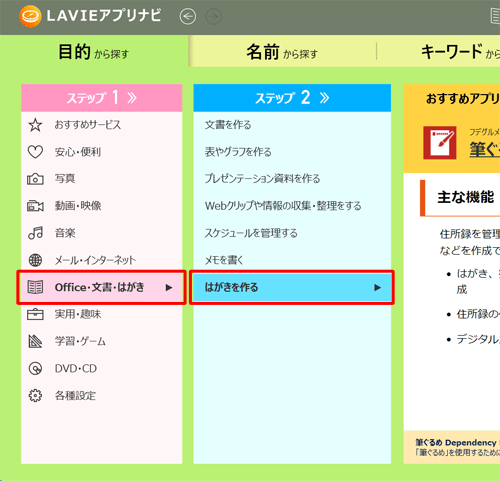
Task: Click the 主な機能 heading
Action: 465,197
